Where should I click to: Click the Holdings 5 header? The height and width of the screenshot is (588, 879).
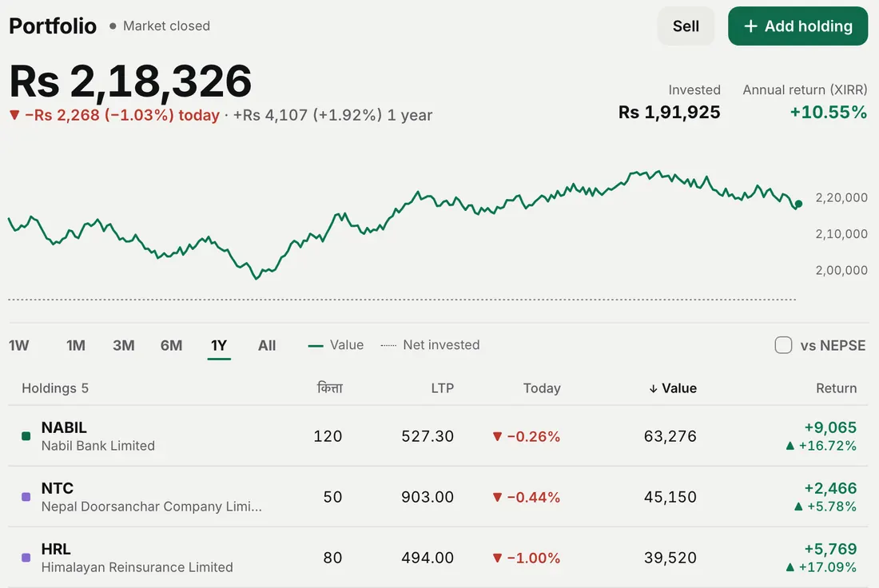point(55,388)
